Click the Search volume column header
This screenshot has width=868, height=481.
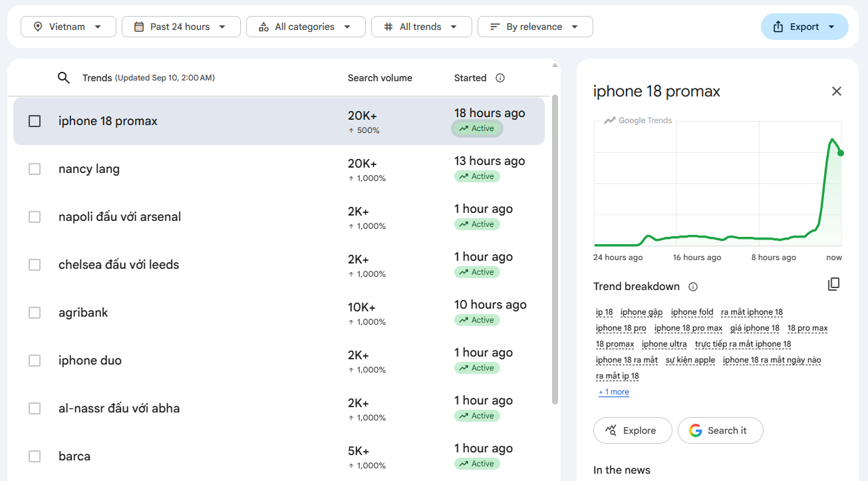click(x=380, y=78)
